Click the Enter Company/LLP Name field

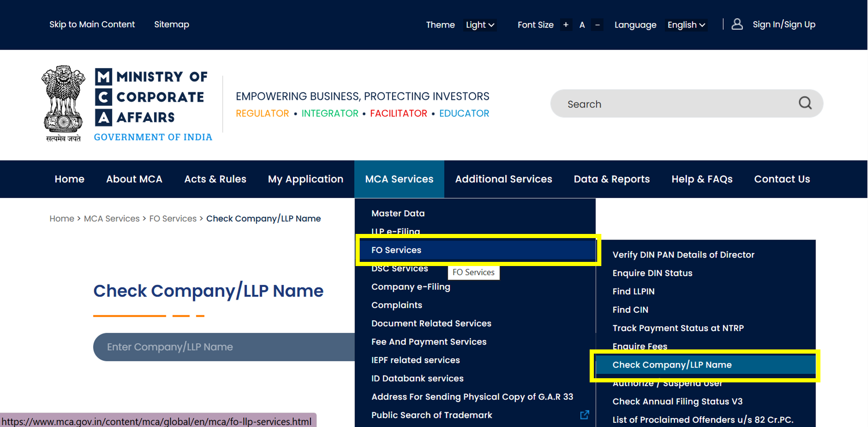(x=209, y=347)
